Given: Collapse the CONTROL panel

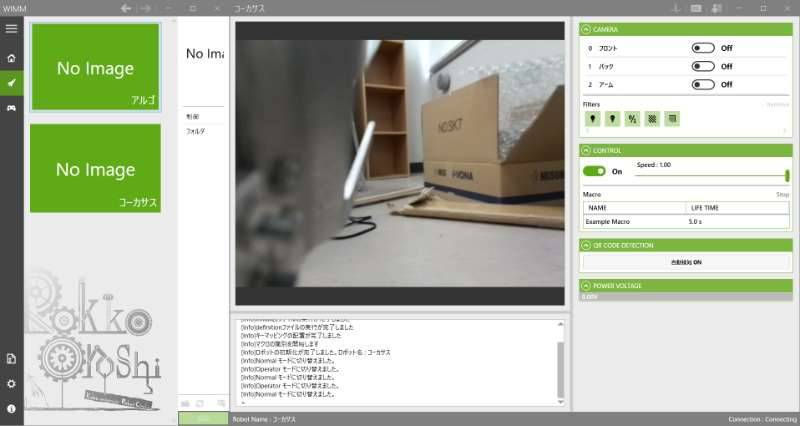Looking at the screenshot, I should [586, 151].
